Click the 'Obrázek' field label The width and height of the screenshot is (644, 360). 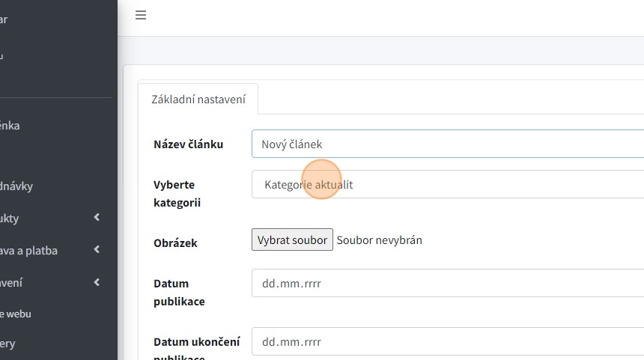[175, 243]
